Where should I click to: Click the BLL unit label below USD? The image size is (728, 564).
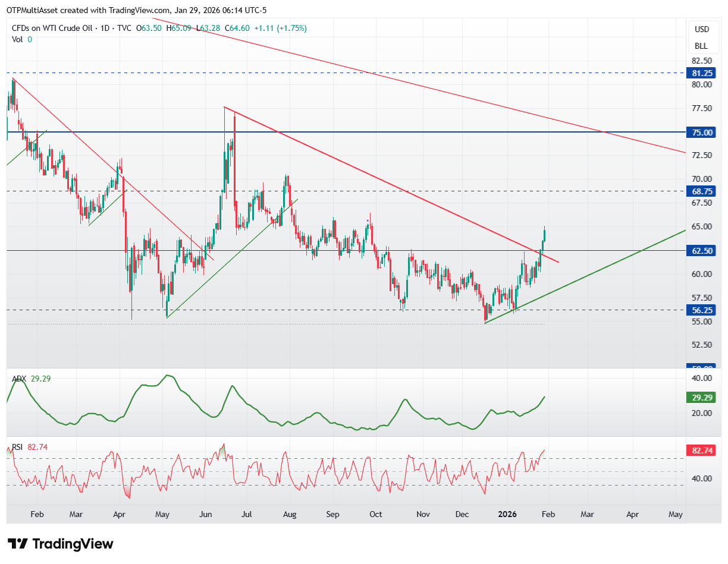click(701, 46)
